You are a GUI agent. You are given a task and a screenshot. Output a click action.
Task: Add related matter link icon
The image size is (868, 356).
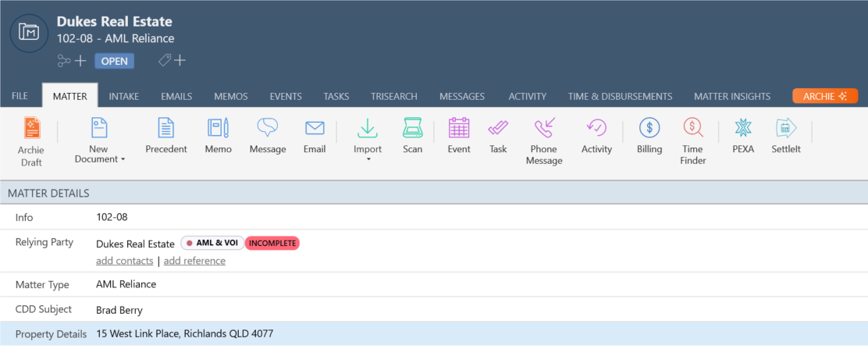point(72,61)
